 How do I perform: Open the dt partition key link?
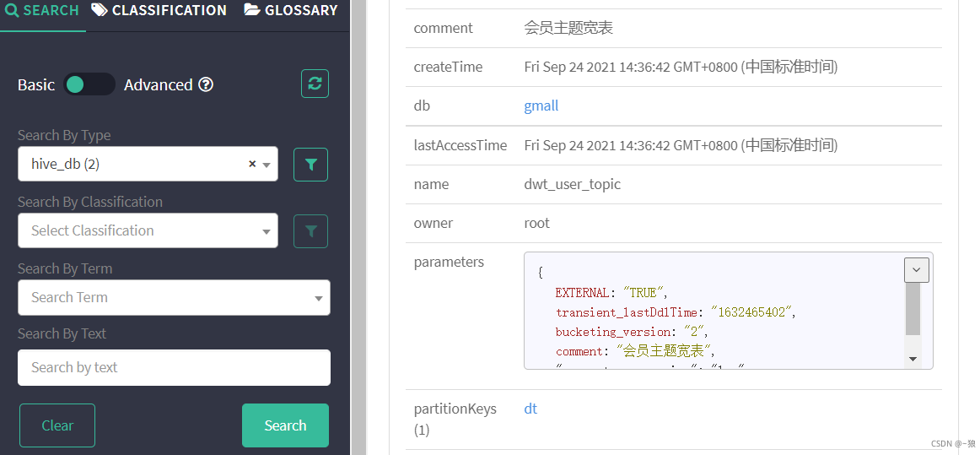click(530, 409)
